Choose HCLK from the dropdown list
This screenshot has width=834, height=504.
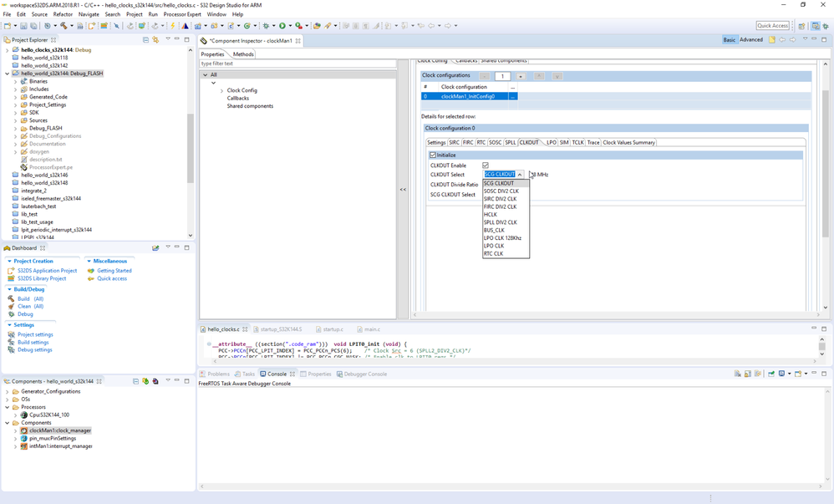[506, 215]
